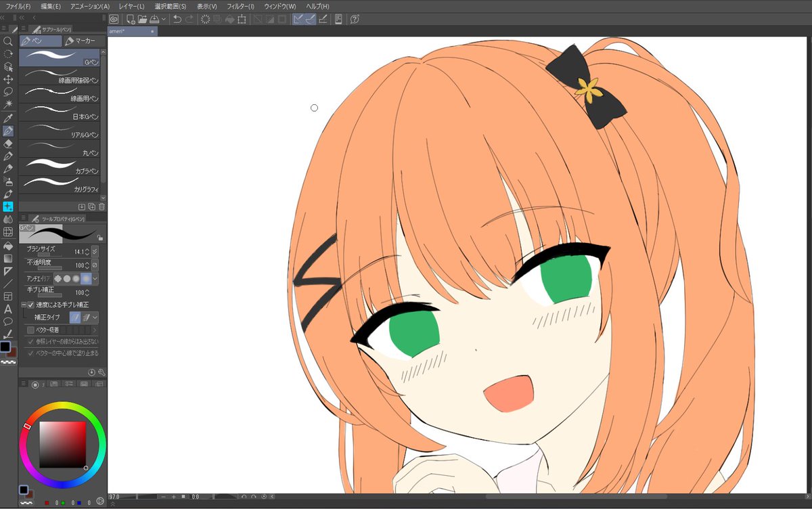Select the Blend tool
Image resolution: width=812 pixels, height=509 pixels.
[8, 219]
